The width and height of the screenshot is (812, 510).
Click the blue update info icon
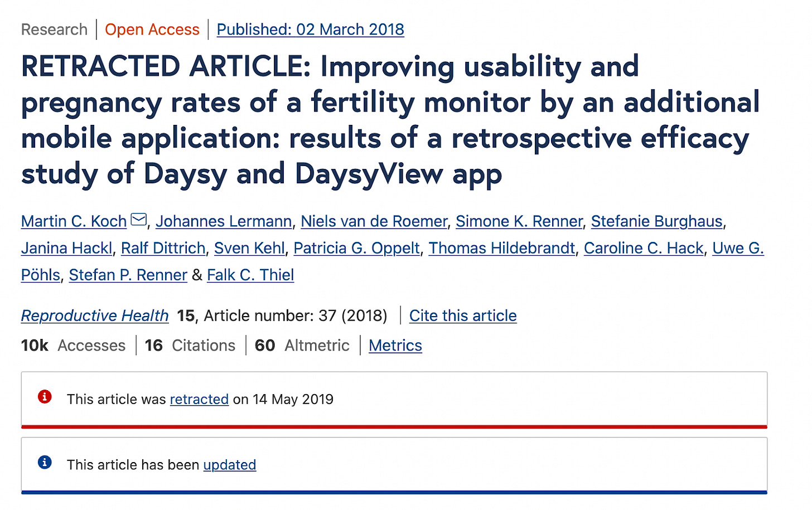tap(45, 462)
